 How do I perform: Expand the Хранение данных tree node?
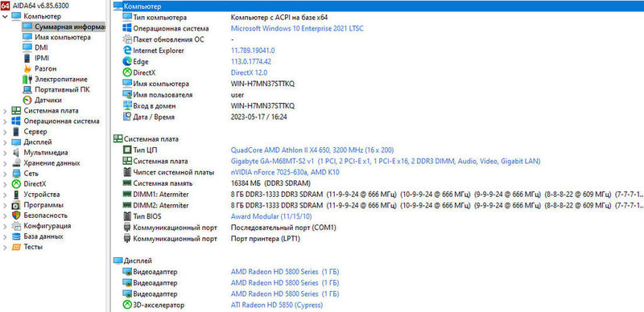[5, 163]
